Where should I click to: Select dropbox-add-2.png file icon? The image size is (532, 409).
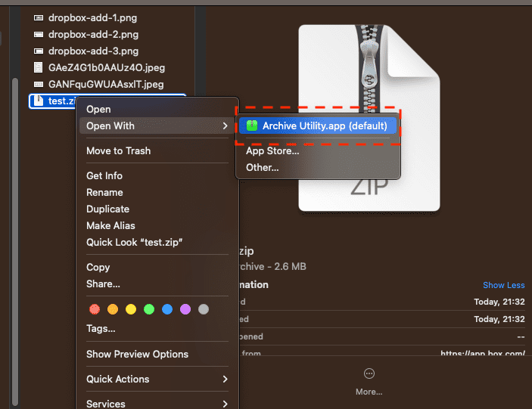click(x=39, y=34)
